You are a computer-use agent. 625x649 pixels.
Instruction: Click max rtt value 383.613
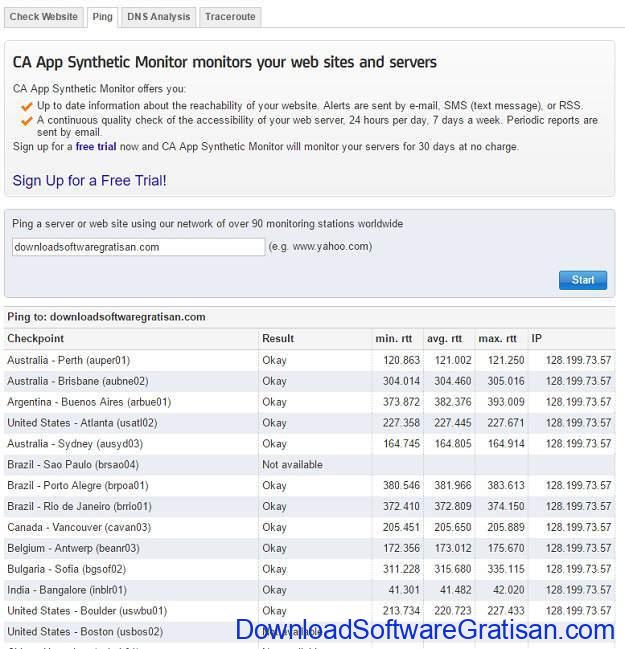(x=505, y=486)
